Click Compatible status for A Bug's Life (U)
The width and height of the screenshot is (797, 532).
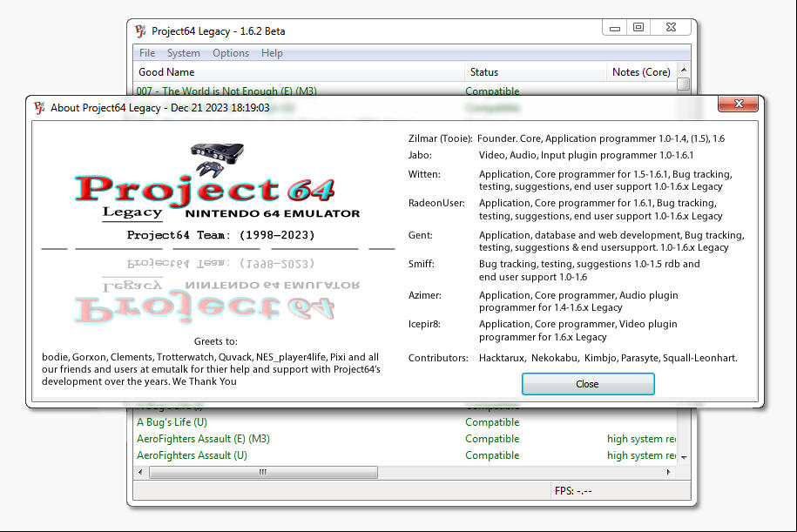(492, 422)
